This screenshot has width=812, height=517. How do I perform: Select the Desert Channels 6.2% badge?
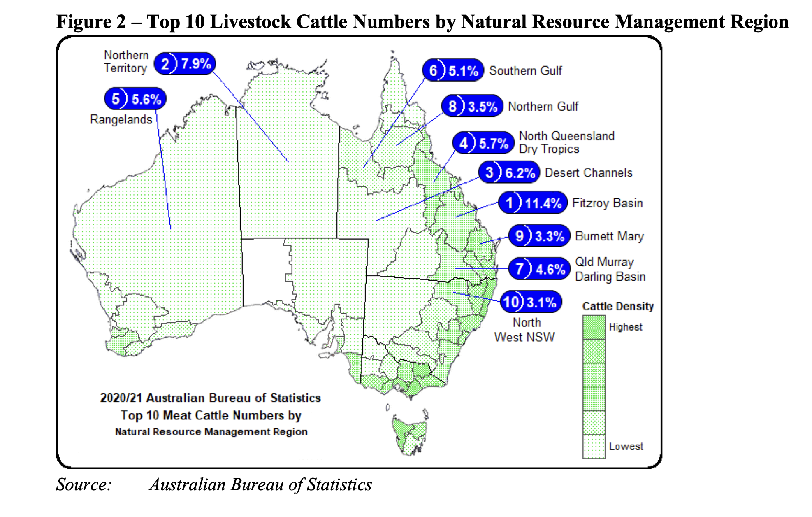click(509, 172)
